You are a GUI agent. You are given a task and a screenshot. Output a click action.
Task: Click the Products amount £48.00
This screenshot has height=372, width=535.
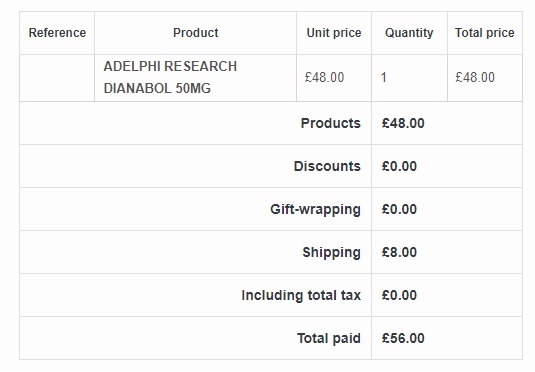click(x=403, y=123)
